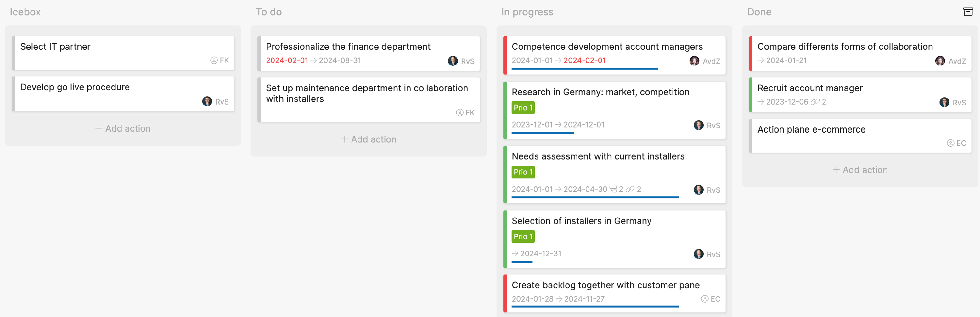The height and width of the screenshot is (317, 980).
Task: Click overdue date 2024-02-01 on Competence development
Action: tap(584, 60)
